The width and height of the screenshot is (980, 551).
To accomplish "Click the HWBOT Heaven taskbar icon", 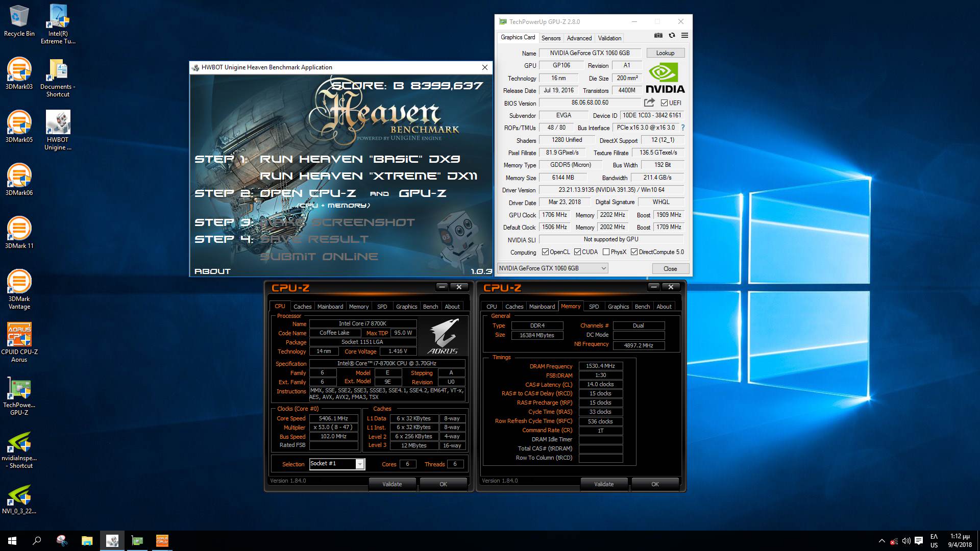I will [x=112, y=541].
